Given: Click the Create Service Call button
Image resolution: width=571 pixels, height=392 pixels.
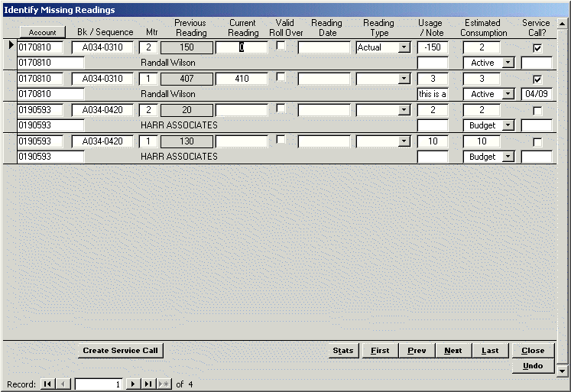Looking at the screenshot, I should [x=121, y=351].
